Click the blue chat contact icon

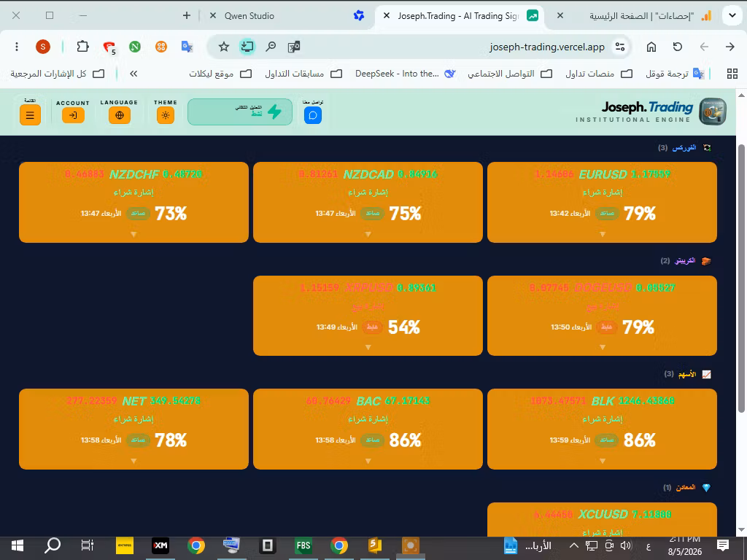click(x=313, y=115)
